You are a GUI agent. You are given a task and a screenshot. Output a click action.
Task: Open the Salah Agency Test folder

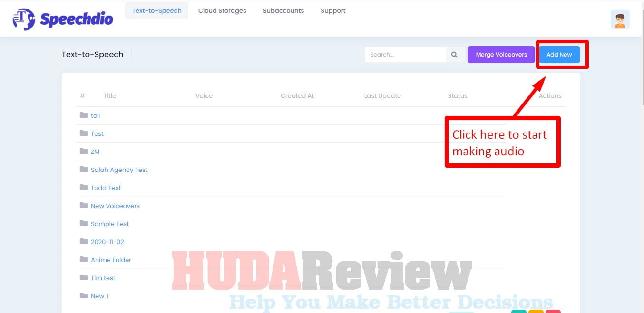click(x=119, y=170)
